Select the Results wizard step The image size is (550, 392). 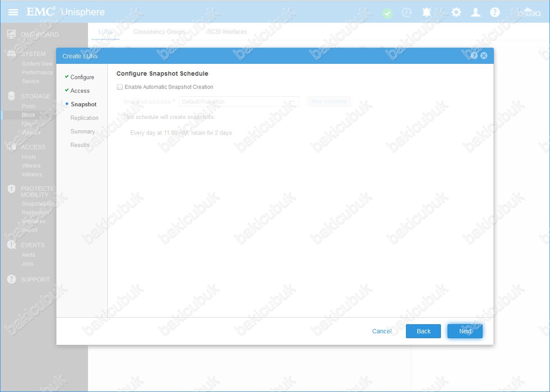(80, 145)
